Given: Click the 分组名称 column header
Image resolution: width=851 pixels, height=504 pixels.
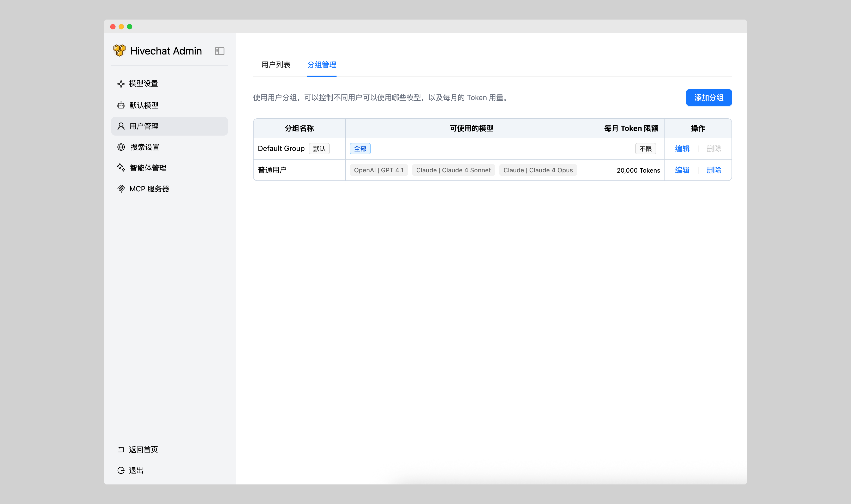Looking at the screenshot, I should (x=299, y=128).
